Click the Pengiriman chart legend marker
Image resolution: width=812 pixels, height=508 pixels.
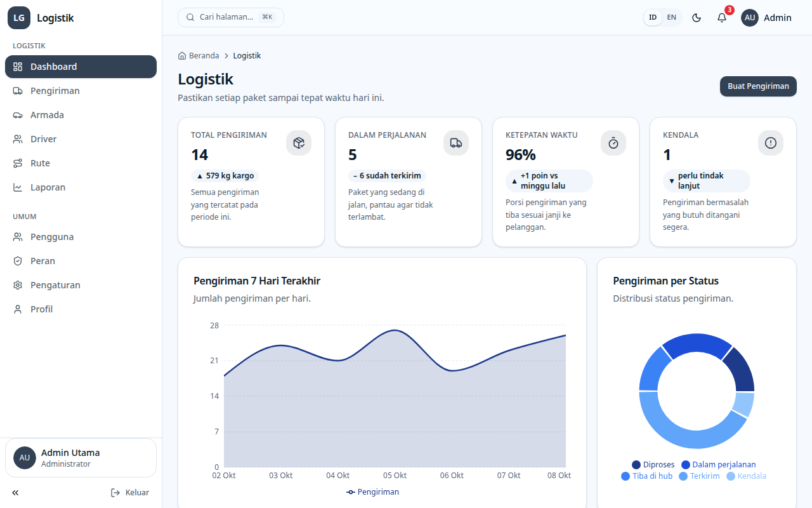[x=351, y=492]
